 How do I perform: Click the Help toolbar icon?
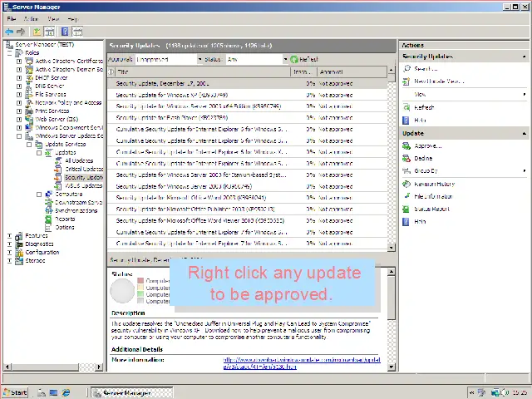(65, 32)
